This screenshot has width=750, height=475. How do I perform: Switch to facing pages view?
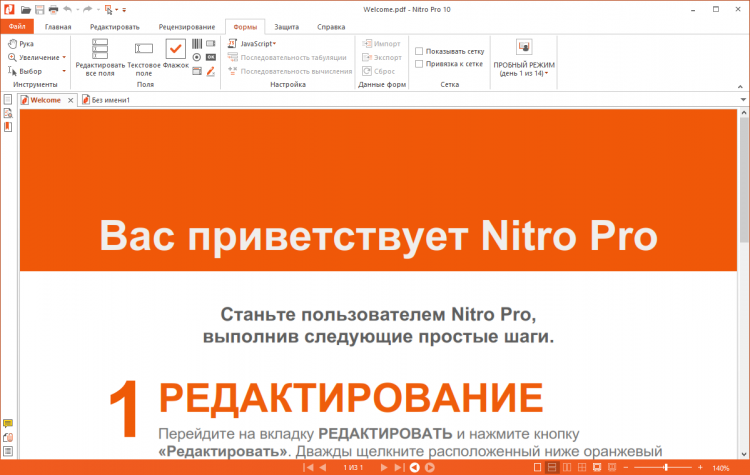tap(567, 467)
